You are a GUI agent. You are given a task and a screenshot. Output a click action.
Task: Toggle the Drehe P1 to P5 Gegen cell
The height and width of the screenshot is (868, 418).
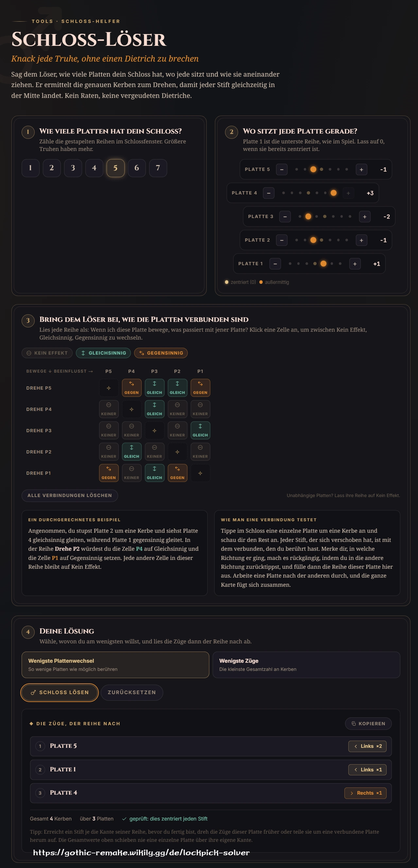pyautogui.click(x=109, y=473)
